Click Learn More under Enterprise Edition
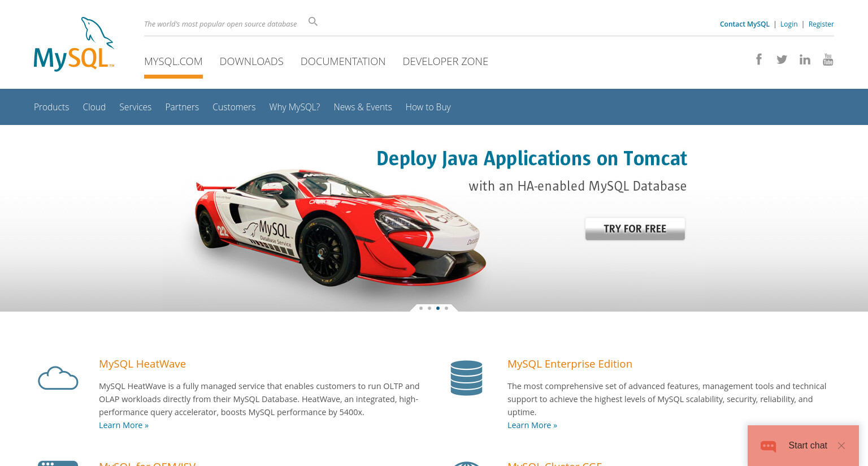 pos(532,425)
